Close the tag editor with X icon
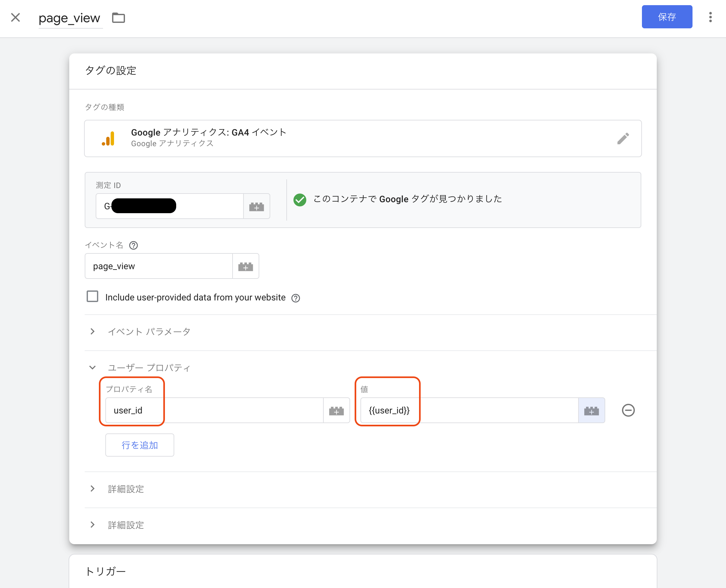This screenshot has width=726, height=588. (15, 18)
